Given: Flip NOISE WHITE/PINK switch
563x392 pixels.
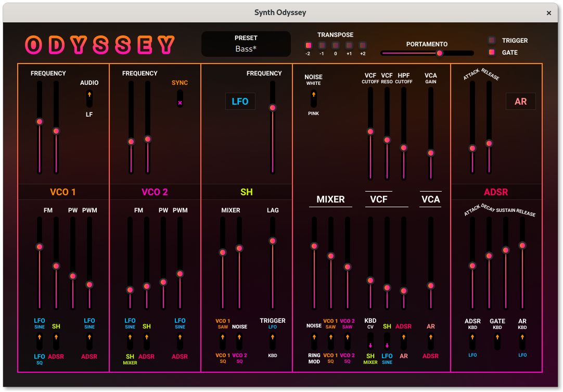Looking at the screenshot, I should point(313,98).
